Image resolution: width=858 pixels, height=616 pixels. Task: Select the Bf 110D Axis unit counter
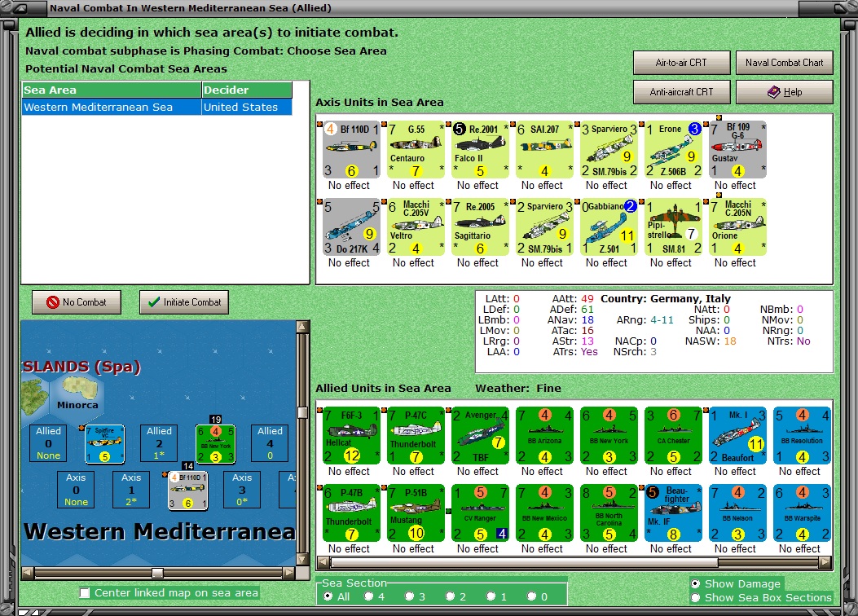350,149
